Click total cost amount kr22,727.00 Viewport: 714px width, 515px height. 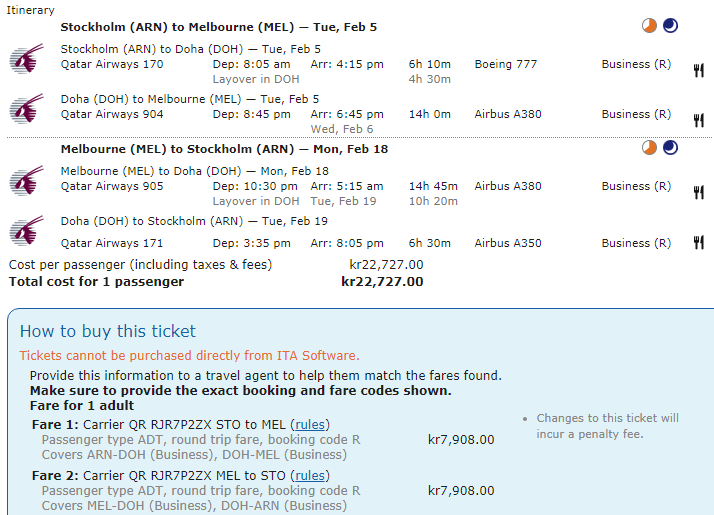pos(382,282)
